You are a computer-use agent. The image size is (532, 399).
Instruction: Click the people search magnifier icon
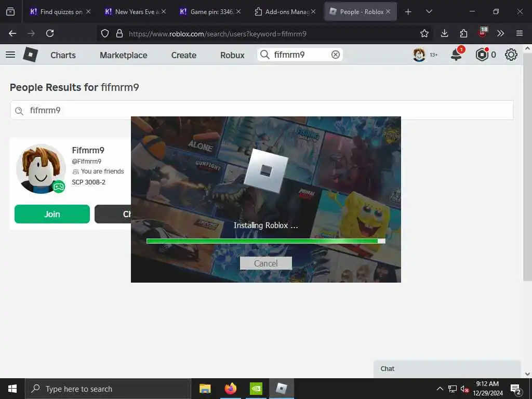click(x=19, y=111)
